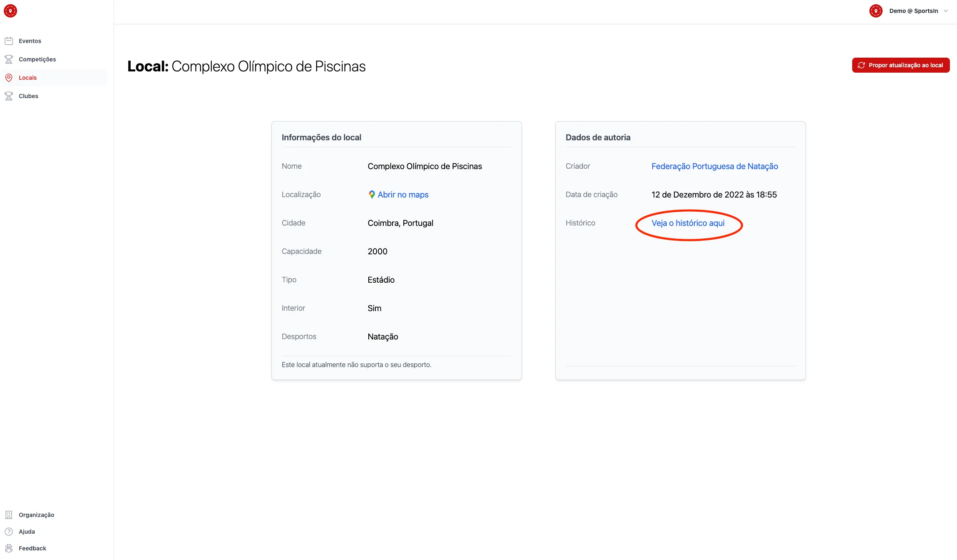
Task: Click the SportsIn logo in the sidebar
Action: 10,11
